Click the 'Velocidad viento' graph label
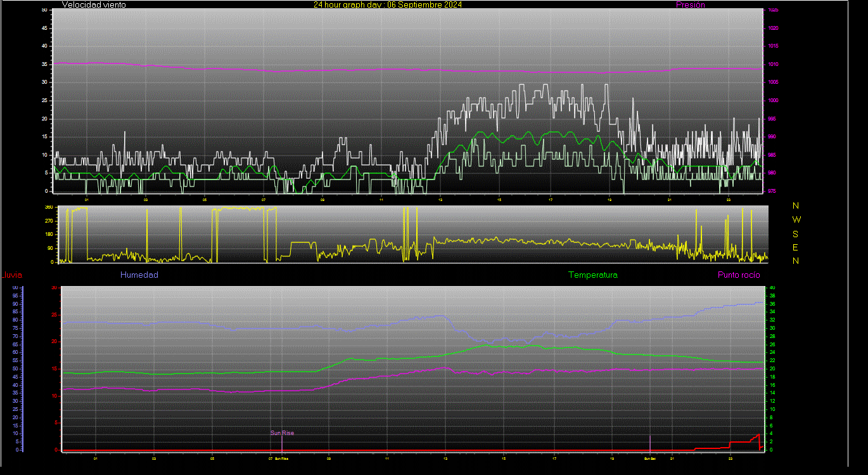 [x=94, y=4]
